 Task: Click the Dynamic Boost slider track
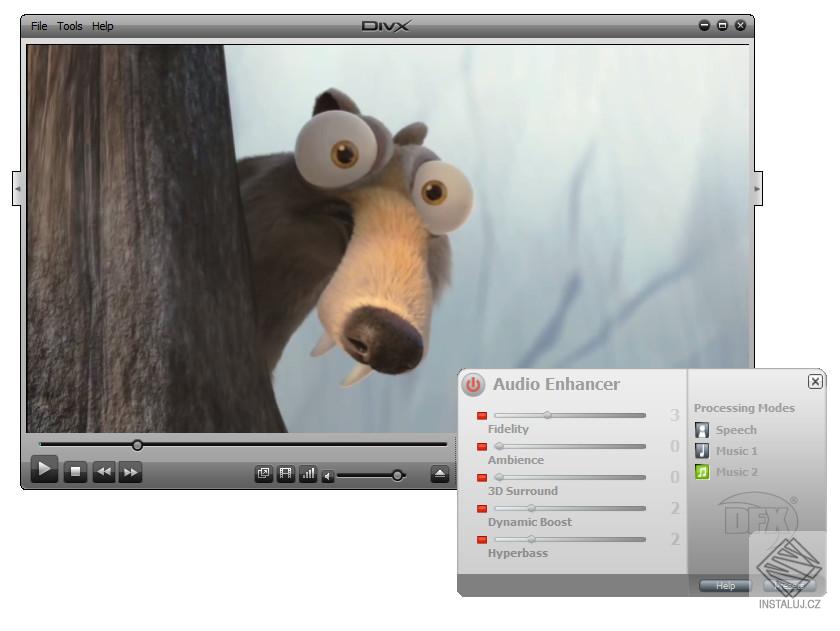(570, 508)
